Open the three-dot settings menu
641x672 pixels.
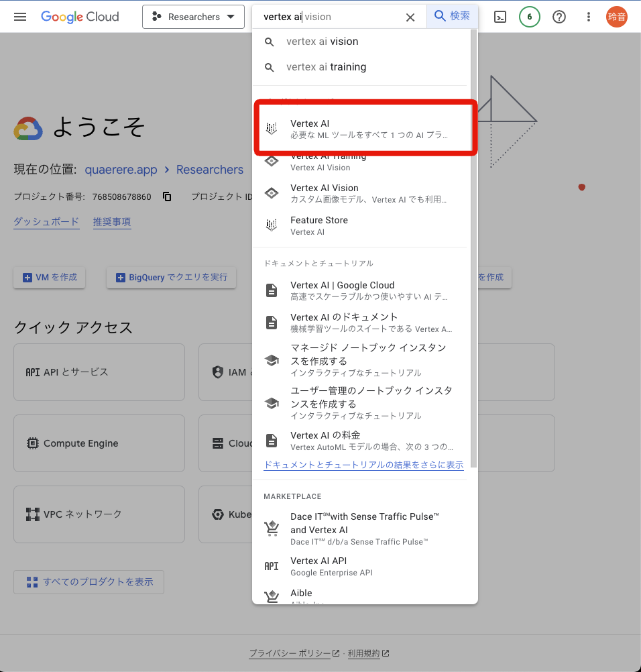pos(588,17)
